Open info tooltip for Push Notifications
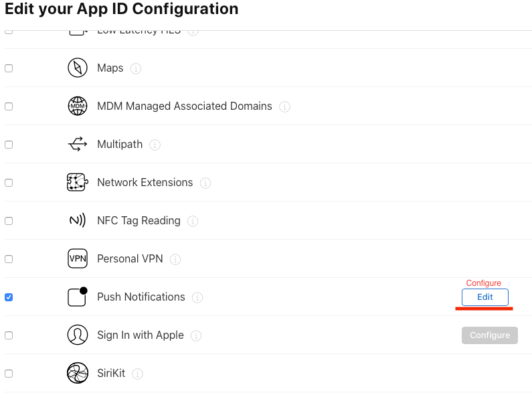The image size is (532, 393). click(x=197, y=298)
